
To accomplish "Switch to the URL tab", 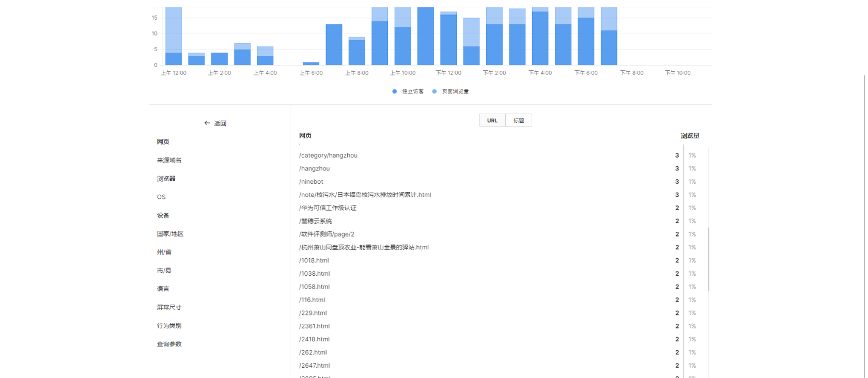I will point(492,121).
